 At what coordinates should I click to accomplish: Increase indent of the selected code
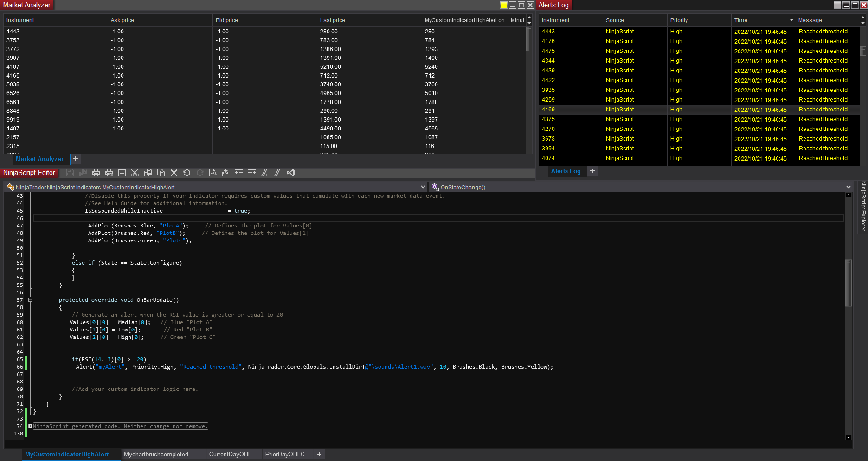click(x=252, y=173)
